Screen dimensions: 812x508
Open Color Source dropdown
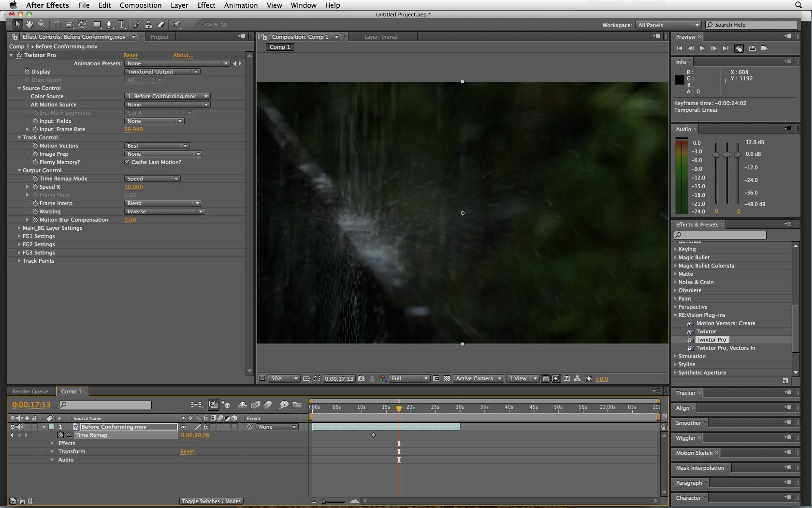[x=167, y=96]
